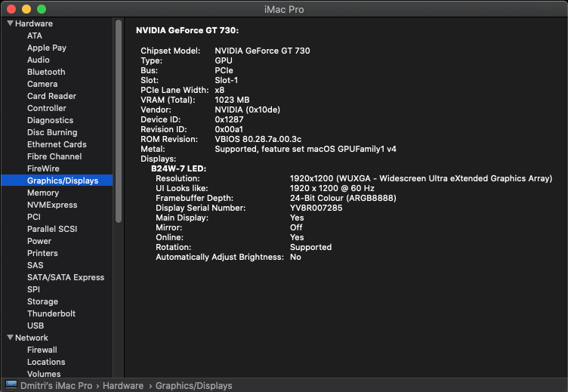This screenshot has width=568, height=392.
Task: Click the B24W-7 LED display heading
Action: pyautogui.click(x=178, y=168)
